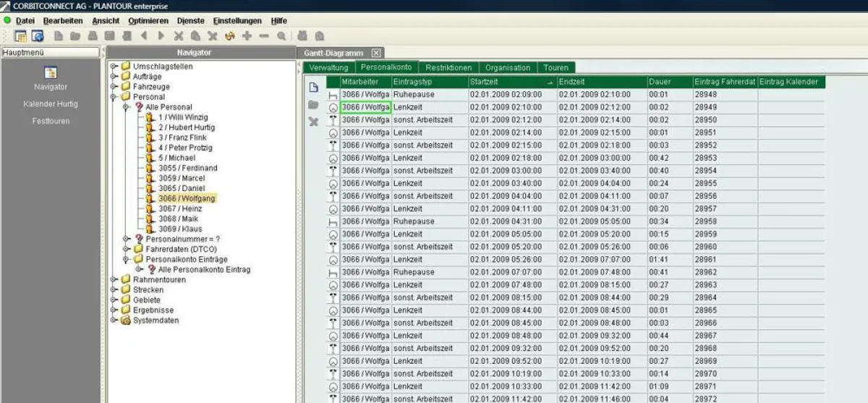Expand the Umschlagstellen tree node
This screenshot has height=403, width=868.
[114, 67]
